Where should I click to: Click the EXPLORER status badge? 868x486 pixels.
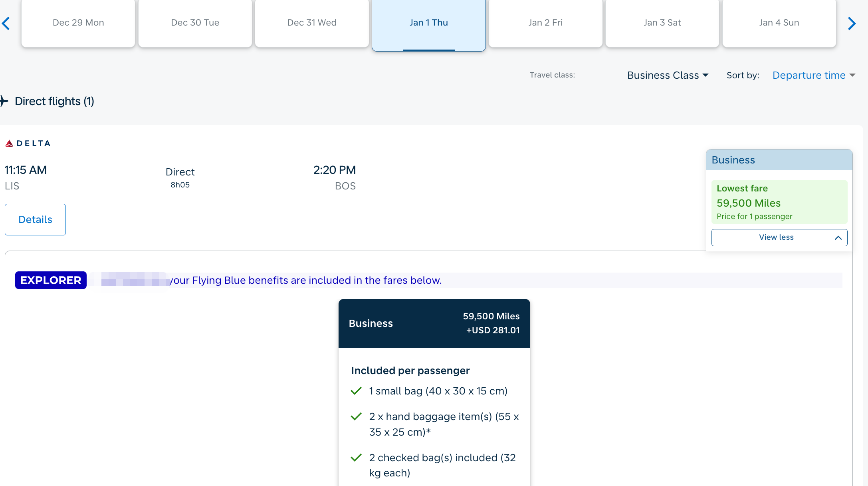(x=51, y=280)
